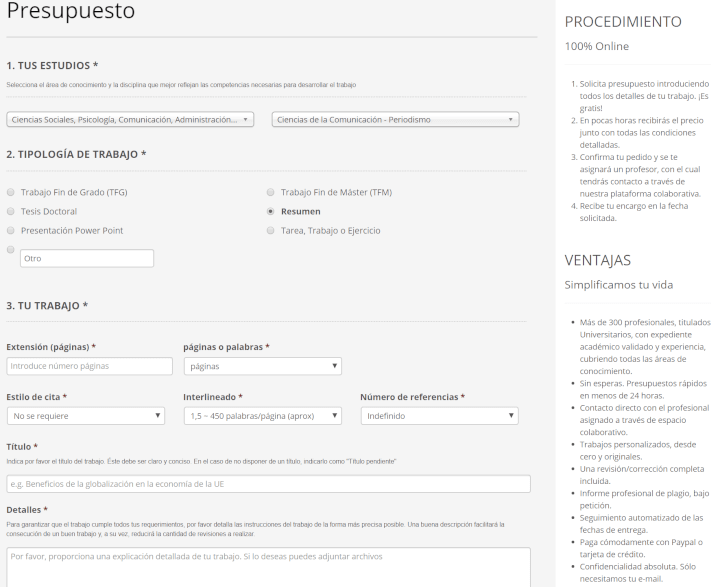
Task: Select Trabajo Fin de Máster (TFM) option
Action: tap(270, 192)
